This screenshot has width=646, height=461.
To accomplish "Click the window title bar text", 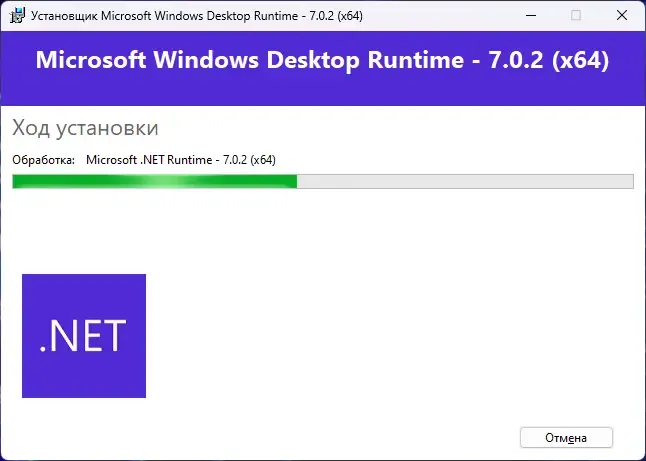I will (197, 16).
